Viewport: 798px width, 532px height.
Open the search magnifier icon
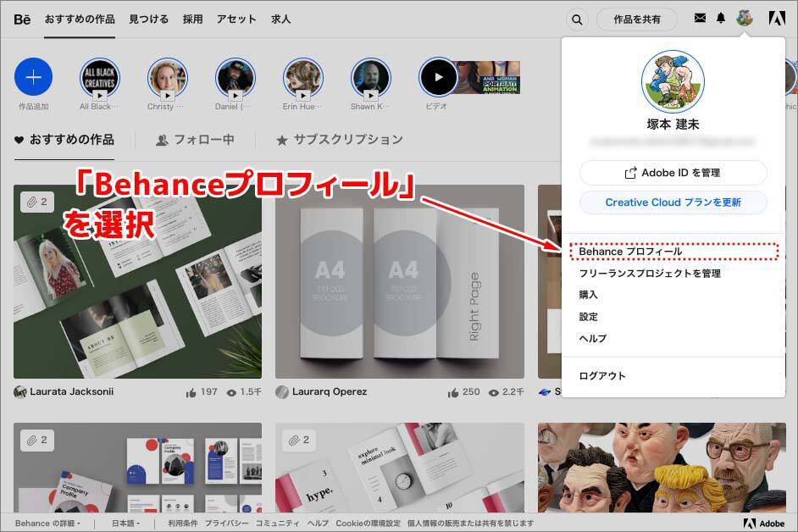(x=577, y=19)
